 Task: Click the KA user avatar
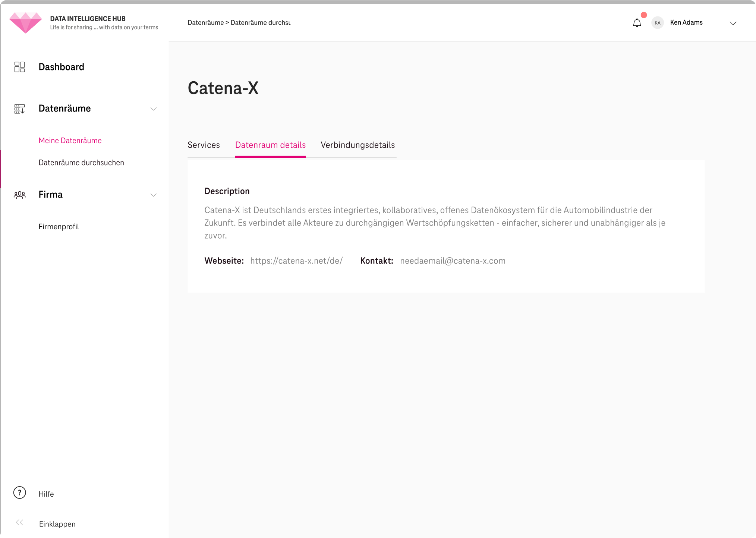point(658,23)
